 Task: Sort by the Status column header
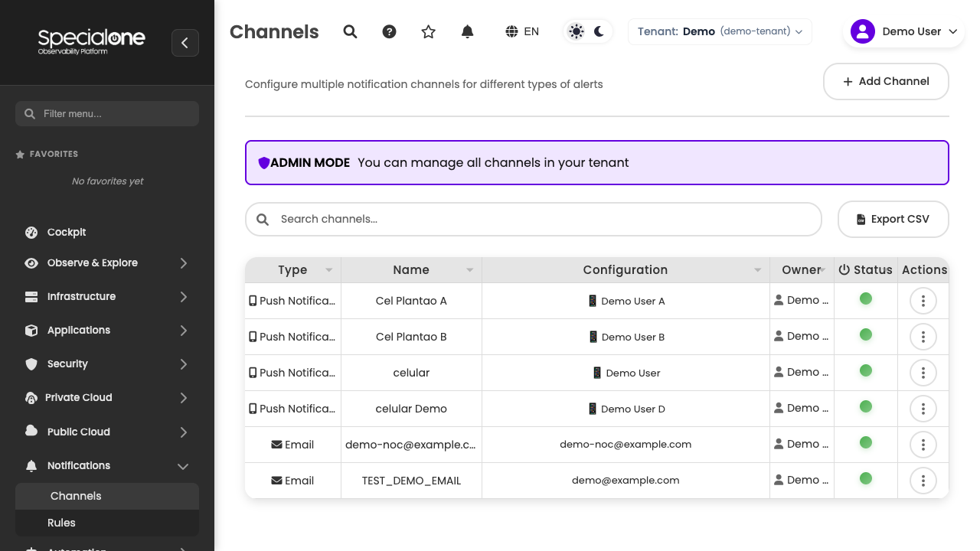click(x=865, y=269)
